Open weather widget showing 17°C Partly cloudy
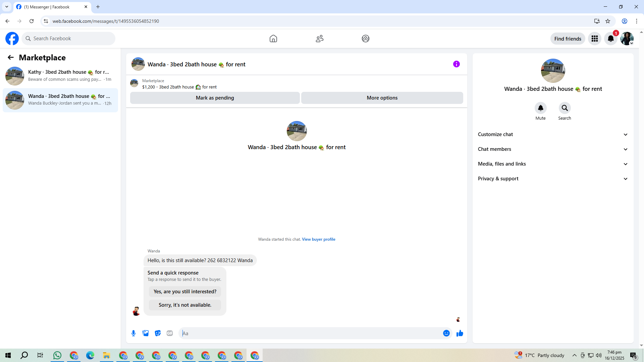This screenshot has width=644, height=362. [539, 355]
